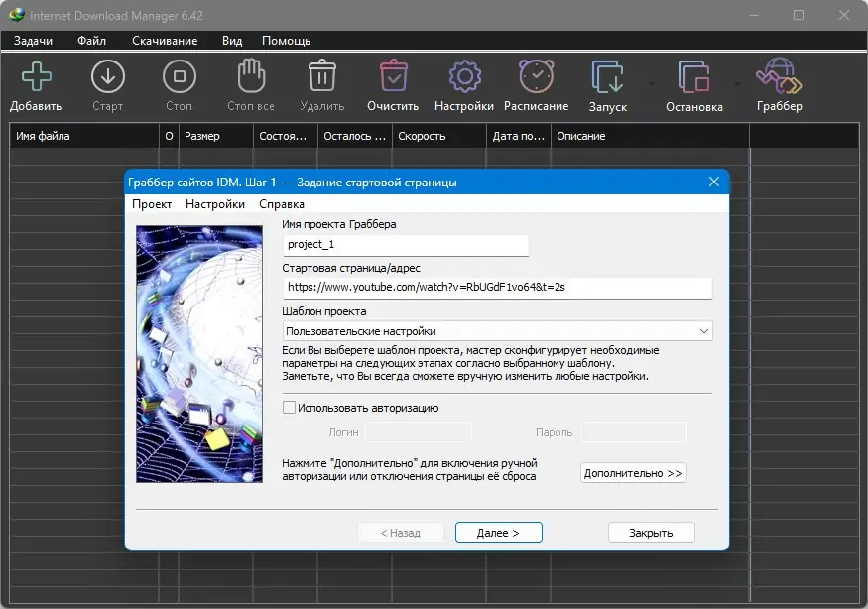
Task: Click the Дополнительно button for advanced options
Action: tap(633, 472)
